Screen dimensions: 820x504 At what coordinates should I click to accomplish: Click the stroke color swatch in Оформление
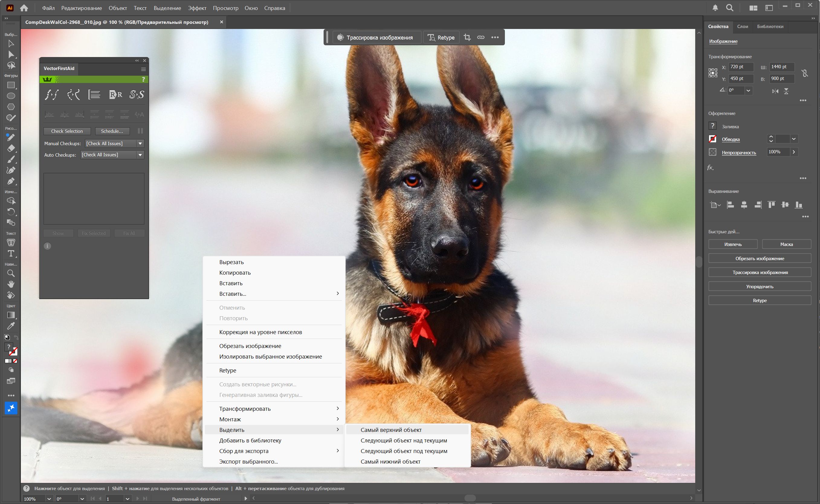pos(712,139)
